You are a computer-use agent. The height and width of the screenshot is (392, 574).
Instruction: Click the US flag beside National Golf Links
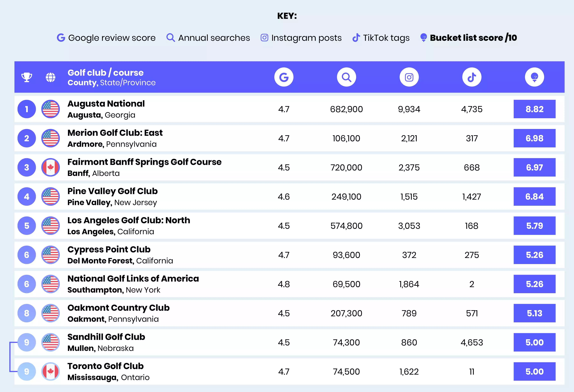click(51, 284)
